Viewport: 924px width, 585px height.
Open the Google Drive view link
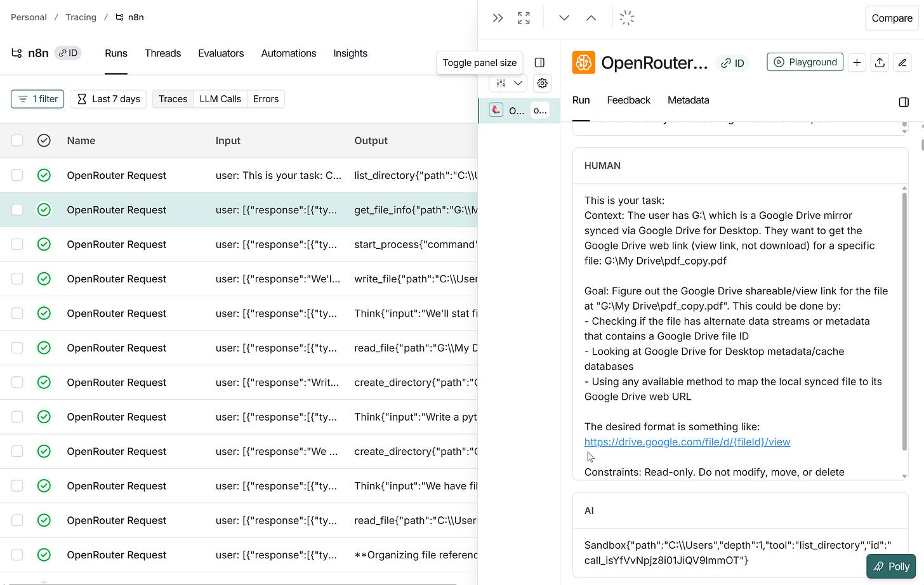pyautogui.click(x=687, y=442)
